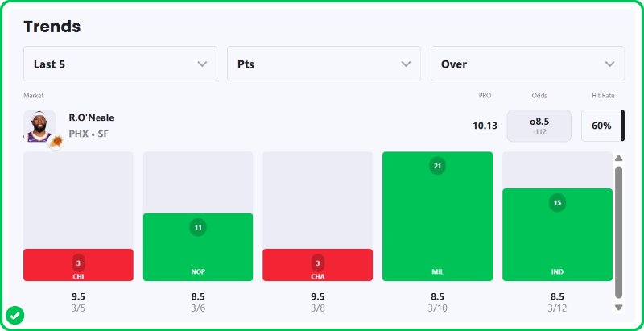Viewport: 644px width, 331px height.
Task: Click the scrollbar up arrow
Action: point(618,159)
